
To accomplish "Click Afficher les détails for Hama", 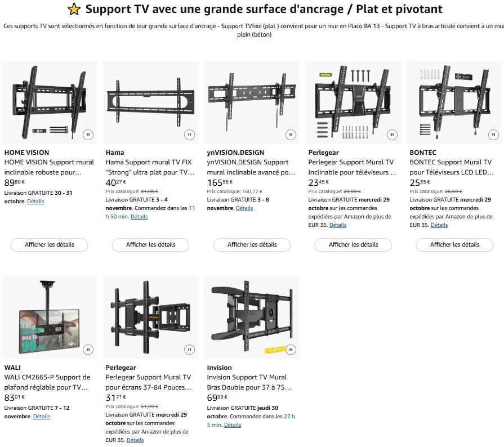I will click(151, 245).
